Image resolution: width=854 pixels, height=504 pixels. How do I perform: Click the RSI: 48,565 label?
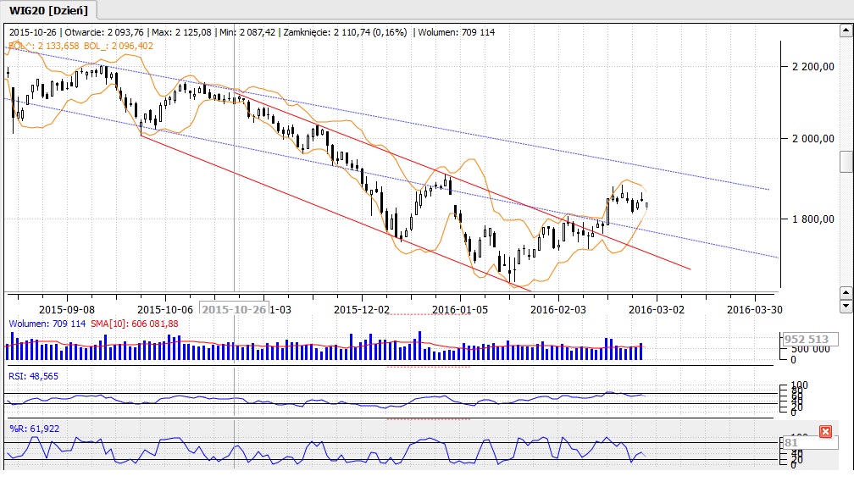33,376
